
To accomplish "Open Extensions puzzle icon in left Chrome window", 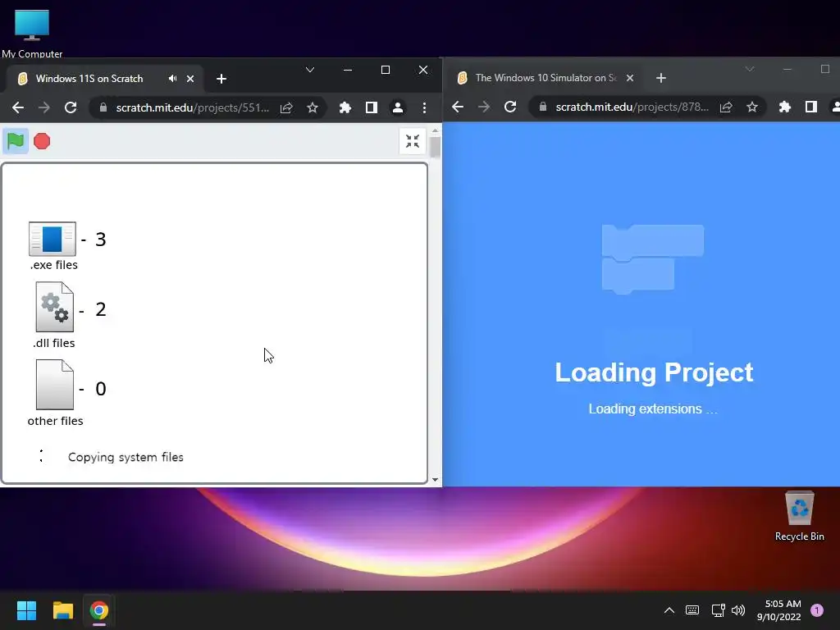I will (x=345, y=107).
